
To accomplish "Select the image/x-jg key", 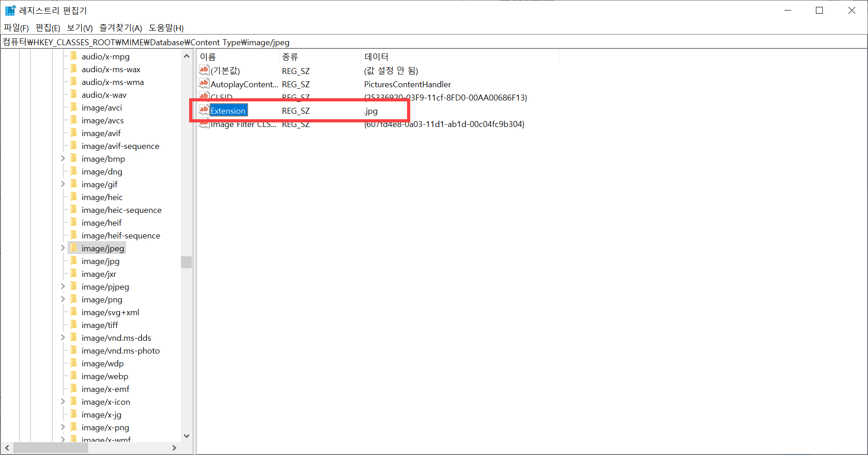I will [x=101, y=415].
